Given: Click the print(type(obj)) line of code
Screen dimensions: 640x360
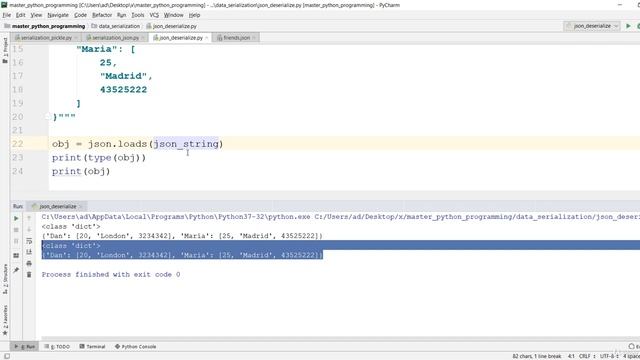Looking at the screenshot, I should pyautogui.click(x=99, y=158).
